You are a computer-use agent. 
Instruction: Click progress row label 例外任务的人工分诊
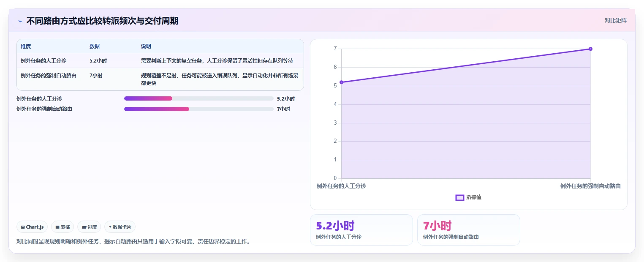pos(39,99)
